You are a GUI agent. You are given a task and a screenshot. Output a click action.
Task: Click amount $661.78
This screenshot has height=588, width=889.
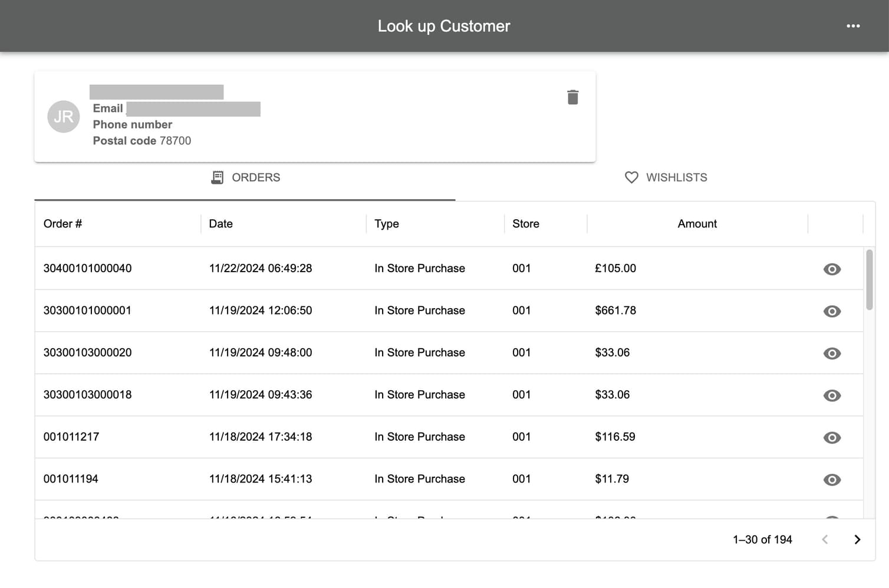pos(615,310)
